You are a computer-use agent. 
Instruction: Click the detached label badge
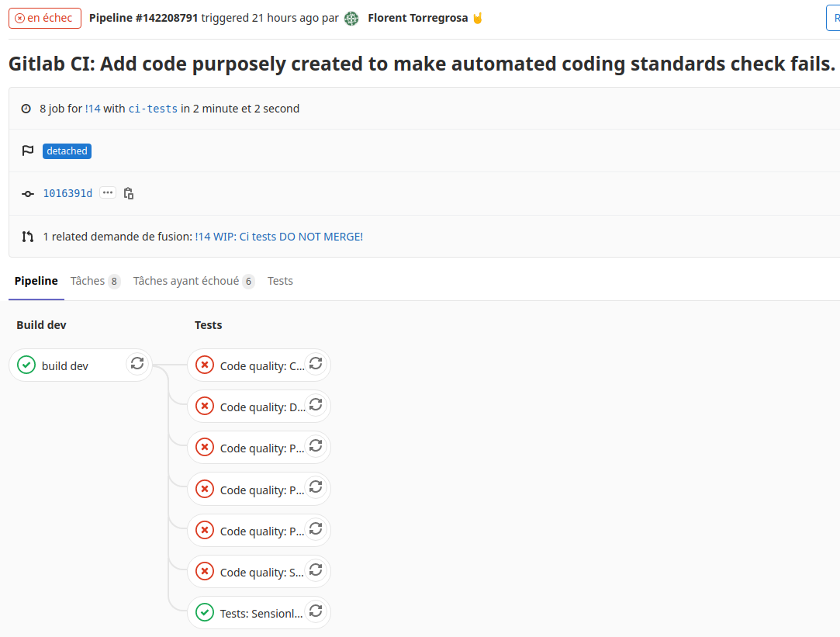(67, 151)
